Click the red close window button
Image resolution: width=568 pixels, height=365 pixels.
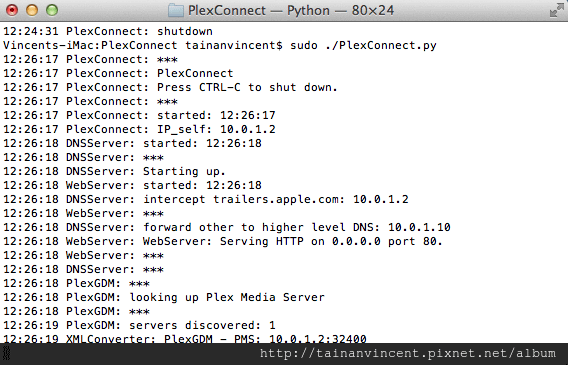[12, 10]
